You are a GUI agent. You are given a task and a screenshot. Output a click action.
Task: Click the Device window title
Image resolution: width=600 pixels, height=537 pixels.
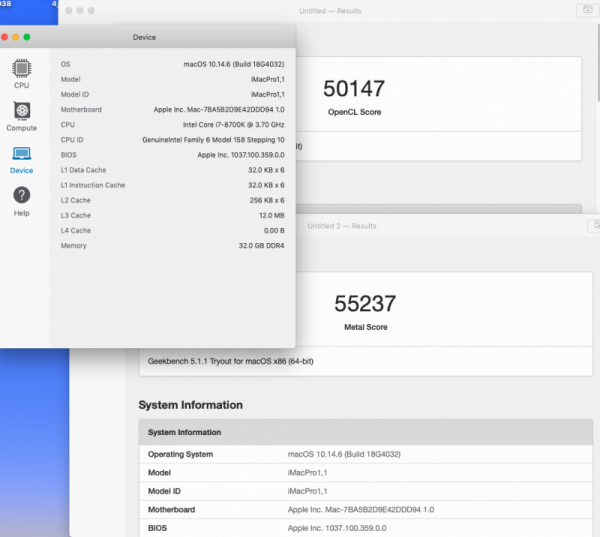pyautogui.click(x=144, y=37)
